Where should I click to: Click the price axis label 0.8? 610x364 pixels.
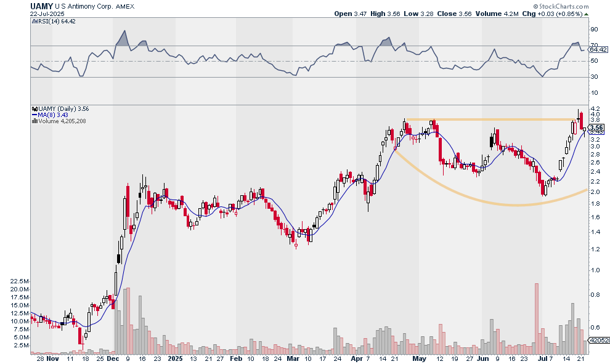(595, 295)
